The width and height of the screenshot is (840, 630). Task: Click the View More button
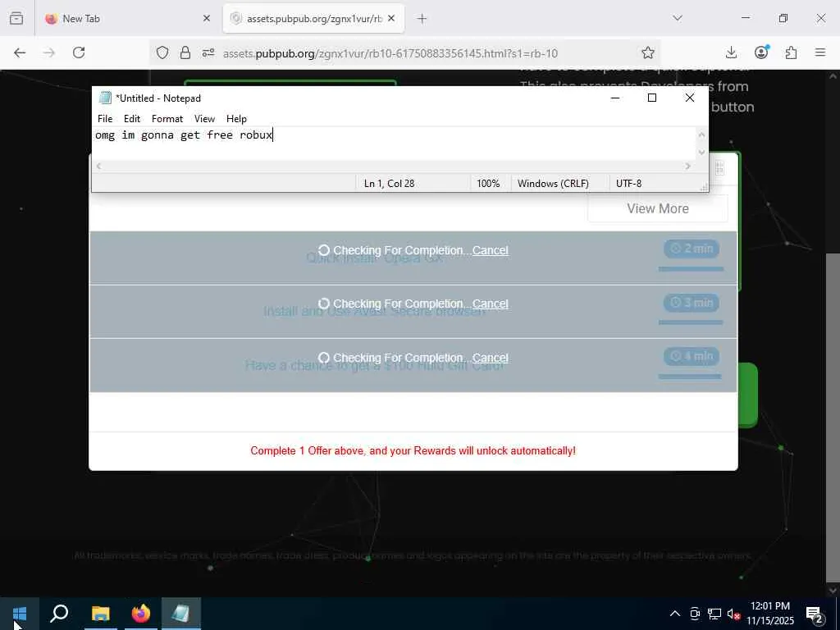658,208
